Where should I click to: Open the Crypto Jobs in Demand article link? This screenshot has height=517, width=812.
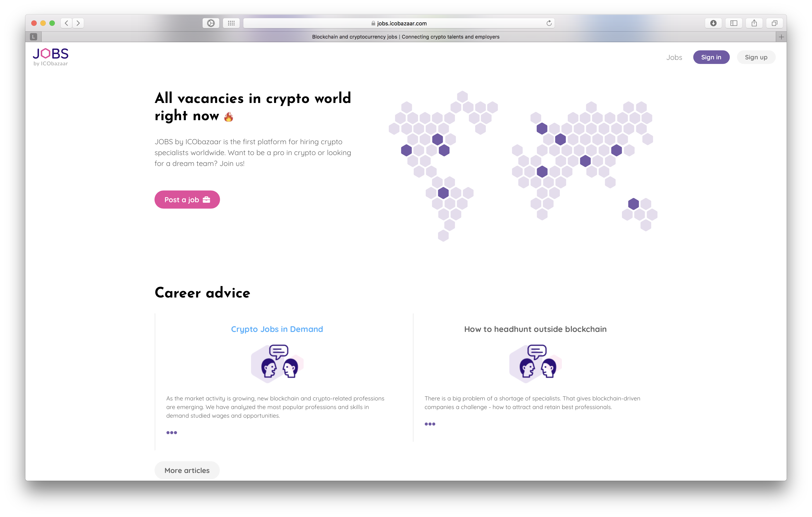(x=276, y=329)
